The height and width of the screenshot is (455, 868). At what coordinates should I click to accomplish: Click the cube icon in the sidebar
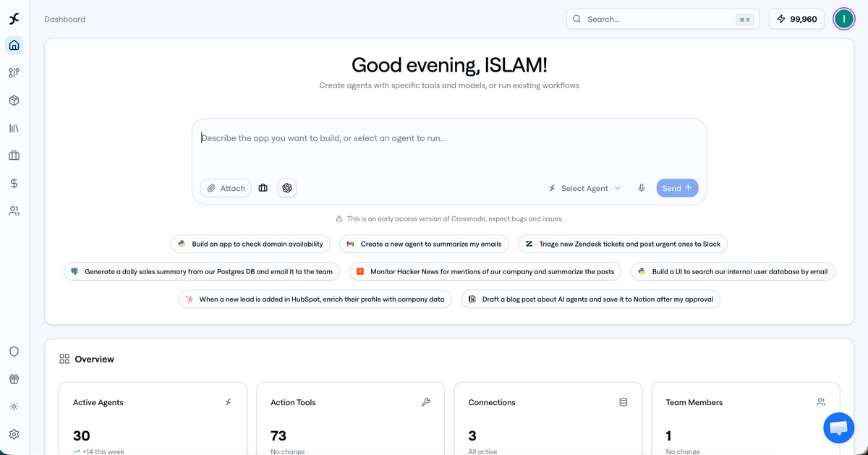tap(14, 101)
